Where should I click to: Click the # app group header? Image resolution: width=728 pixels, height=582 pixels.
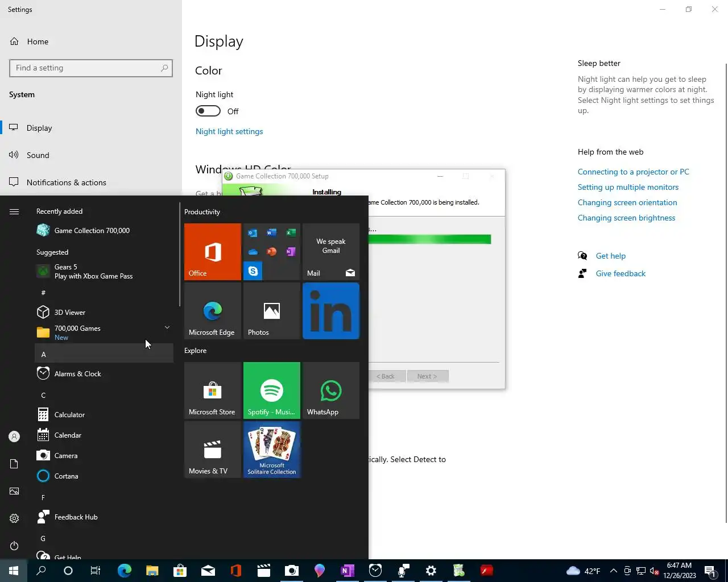pos(104,292)
